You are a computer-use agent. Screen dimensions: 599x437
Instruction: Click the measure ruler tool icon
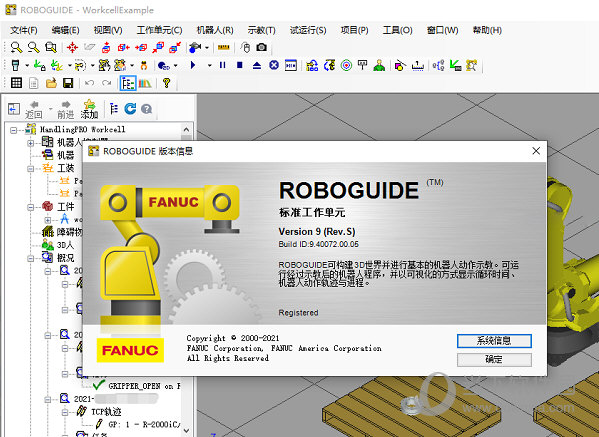pyautogui.click(x=223, y=47)
